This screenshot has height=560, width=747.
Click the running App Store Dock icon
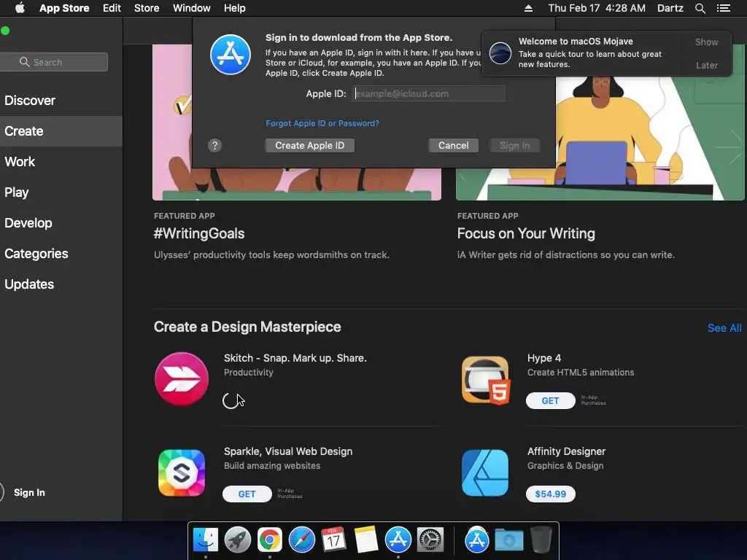pyautogui.click(x=398, y=540)
